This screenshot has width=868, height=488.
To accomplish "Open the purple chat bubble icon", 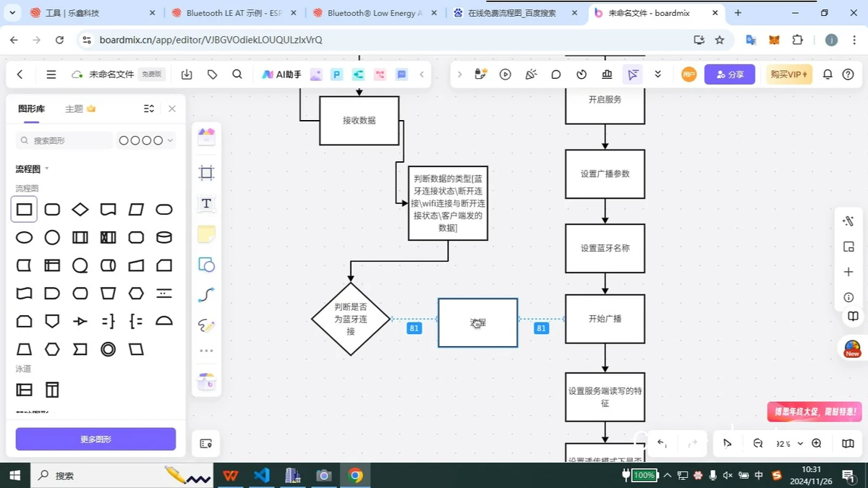I will tap(401, 74).
